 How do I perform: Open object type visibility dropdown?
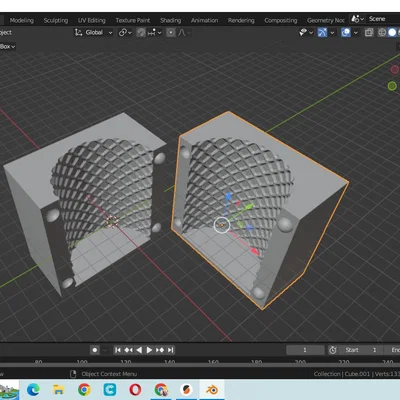tap(306, 32)
